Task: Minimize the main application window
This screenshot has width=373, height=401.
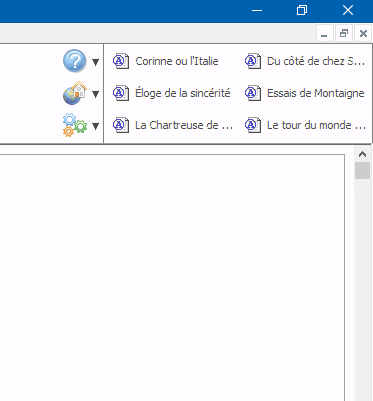Action: (x=257, y=11)
